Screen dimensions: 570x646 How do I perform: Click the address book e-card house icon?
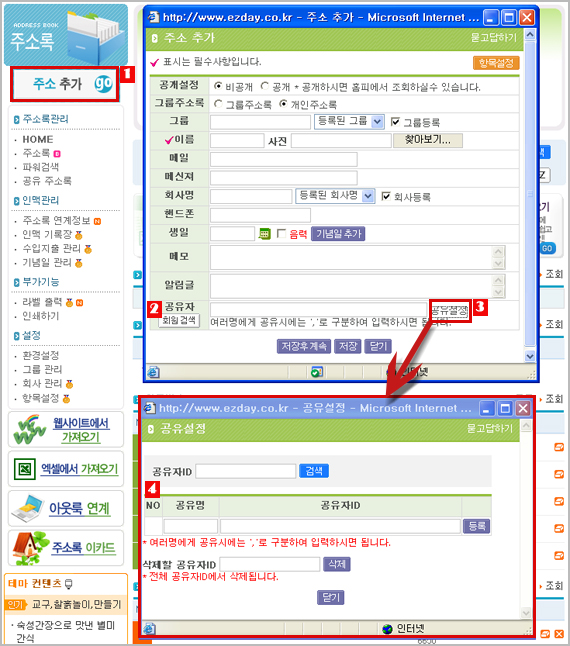coord(30,548)
